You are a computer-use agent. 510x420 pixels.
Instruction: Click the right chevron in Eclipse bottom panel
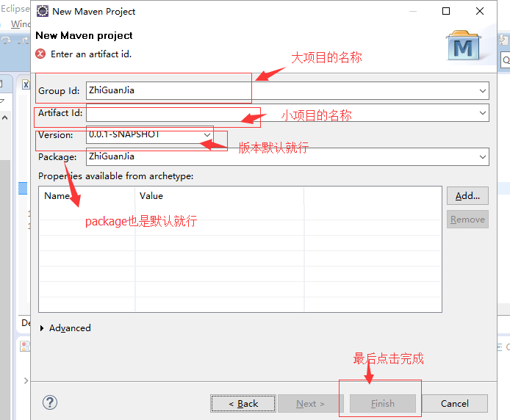[x=26, y=380]
